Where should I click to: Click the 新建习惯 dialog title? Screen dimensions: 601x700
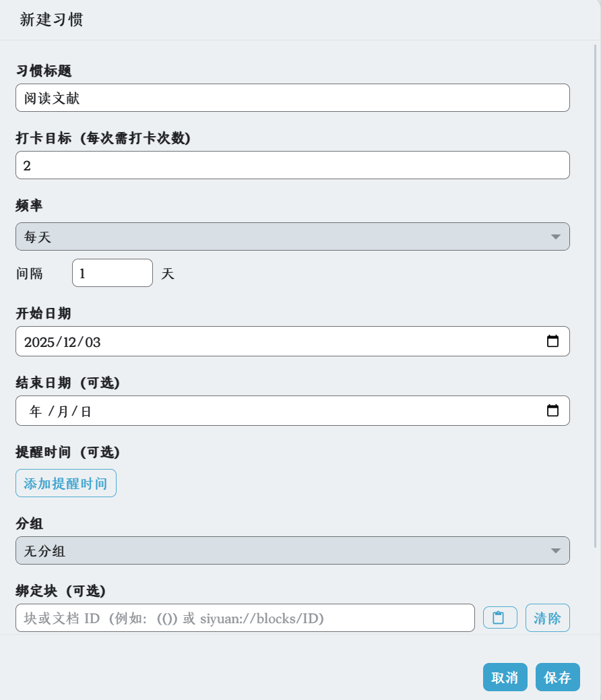pyautogui.click(x=51, y=20)
